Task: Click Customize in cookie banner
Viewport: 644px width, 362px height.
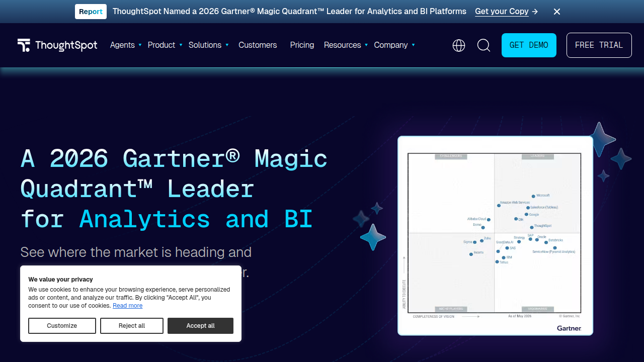Action: click(x=62, y=326)
